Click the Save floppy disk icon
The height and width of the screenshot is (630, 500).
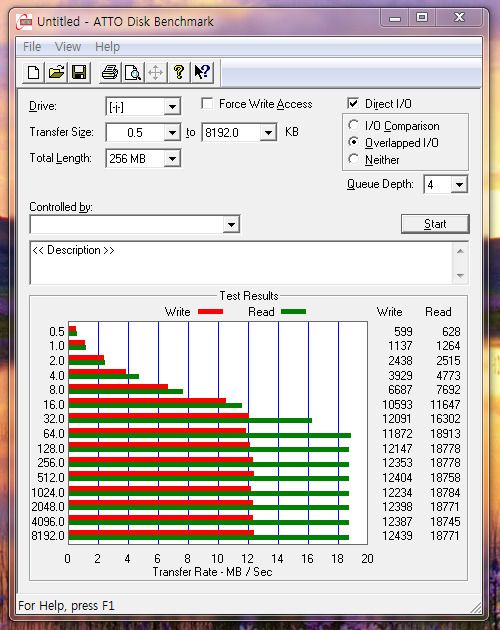[x=79, y=73]
